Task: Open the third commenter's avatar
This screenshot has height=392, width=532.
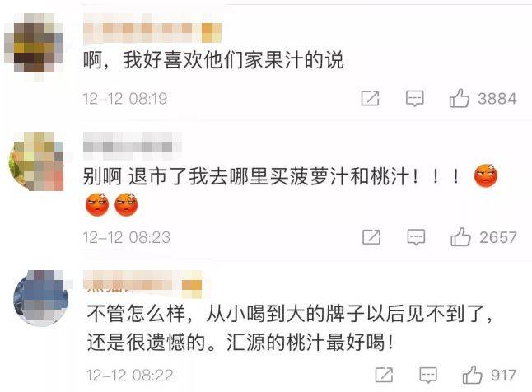Action: click(x=40, y=299)
